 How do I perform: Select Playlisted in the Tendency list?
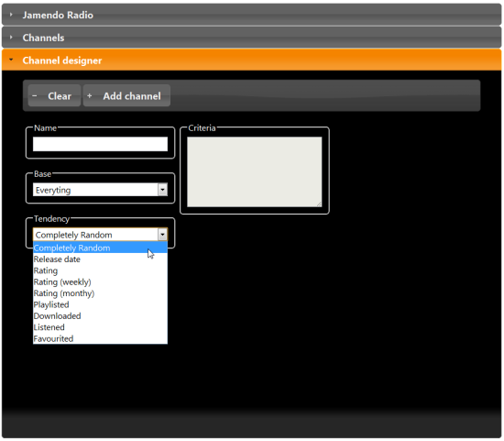point(100,304)
